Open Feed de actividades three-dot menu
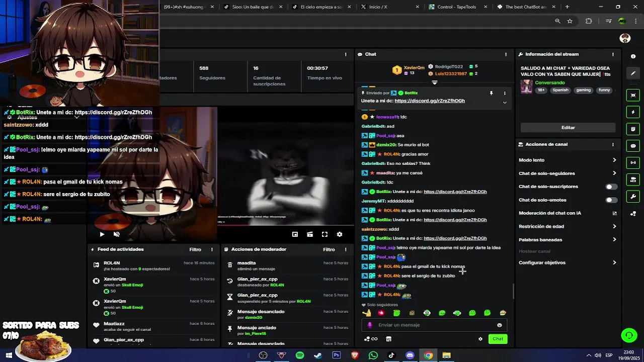 click(x=212, y=249)
